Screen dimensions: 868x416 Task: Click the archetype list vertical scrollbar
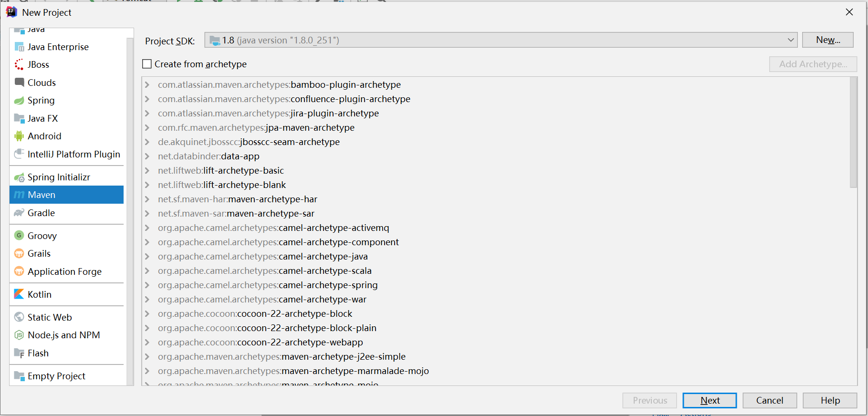[x=853, y=133]
